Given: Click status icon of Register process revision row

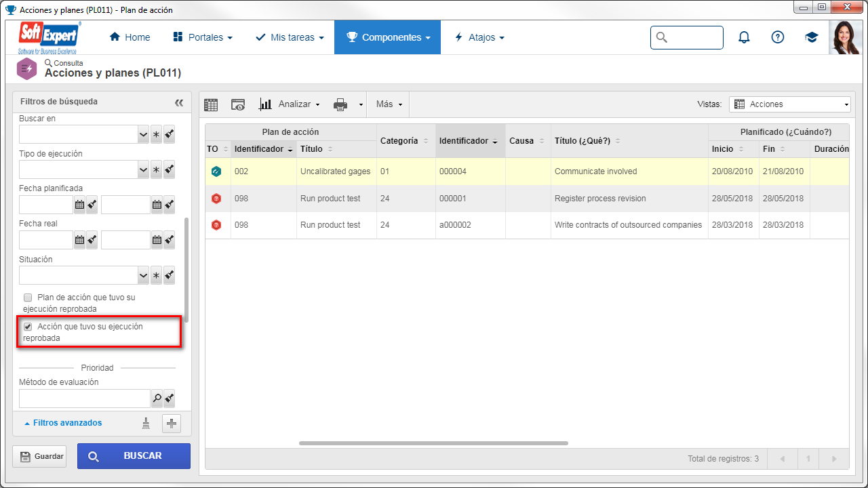Looking at the screenshot, I should [x=216, y=199].
